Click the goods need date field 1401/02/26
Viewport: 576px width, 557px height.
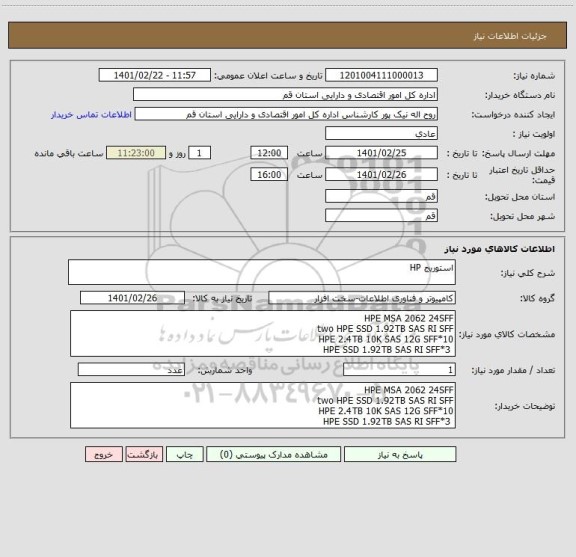pyautogui.click(x=132, y=298)
